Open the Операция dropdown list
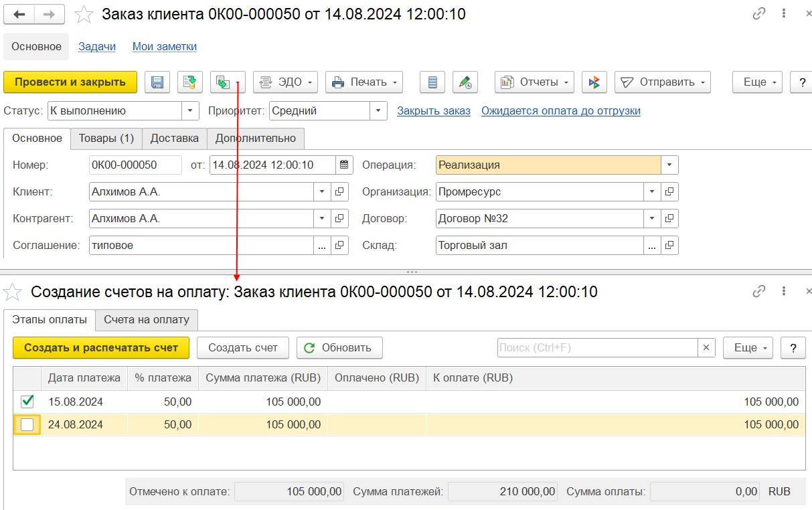The image size is (812, 510). 669,165
